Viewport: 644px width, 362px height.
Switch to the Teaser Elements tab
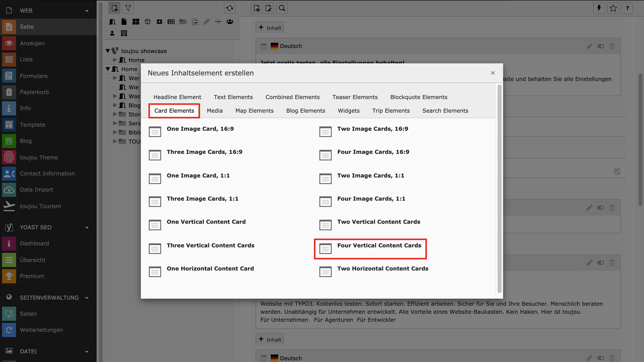click(355, 97)
